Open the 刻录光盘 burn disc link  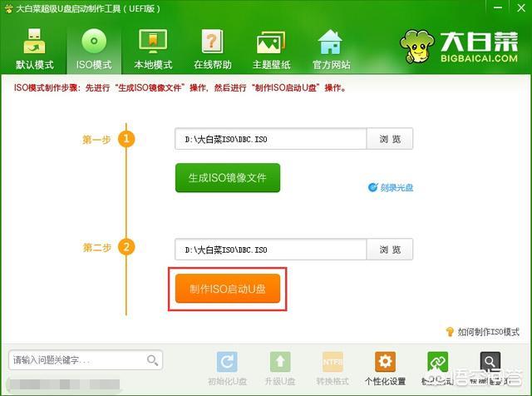(x=391, y=187)
